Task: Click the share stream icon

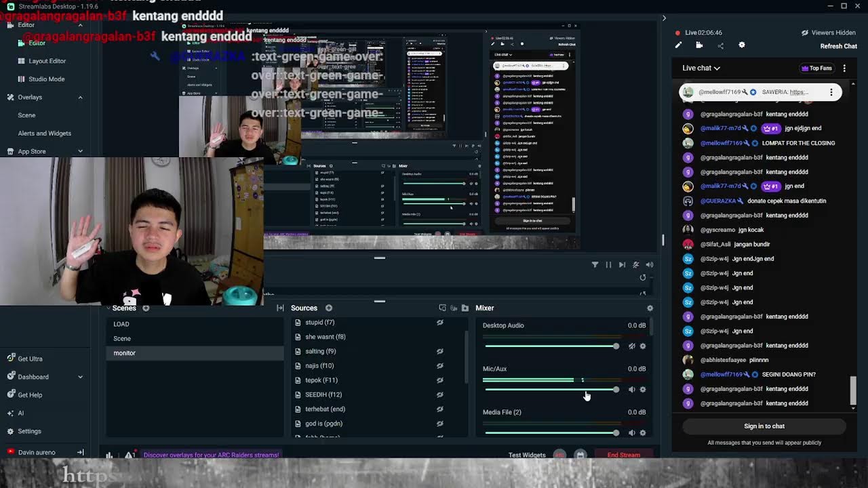Action: click(720, 45)
